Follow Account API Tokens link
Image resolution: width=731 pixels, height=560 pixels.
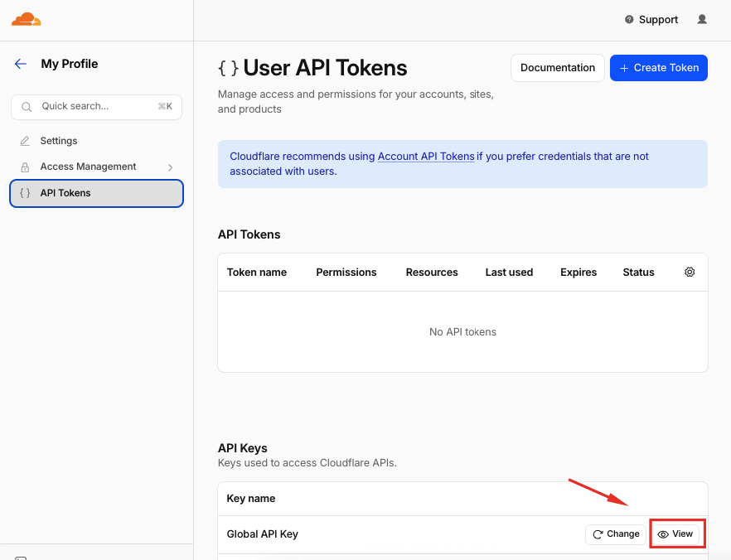click(x=426, y=157)
